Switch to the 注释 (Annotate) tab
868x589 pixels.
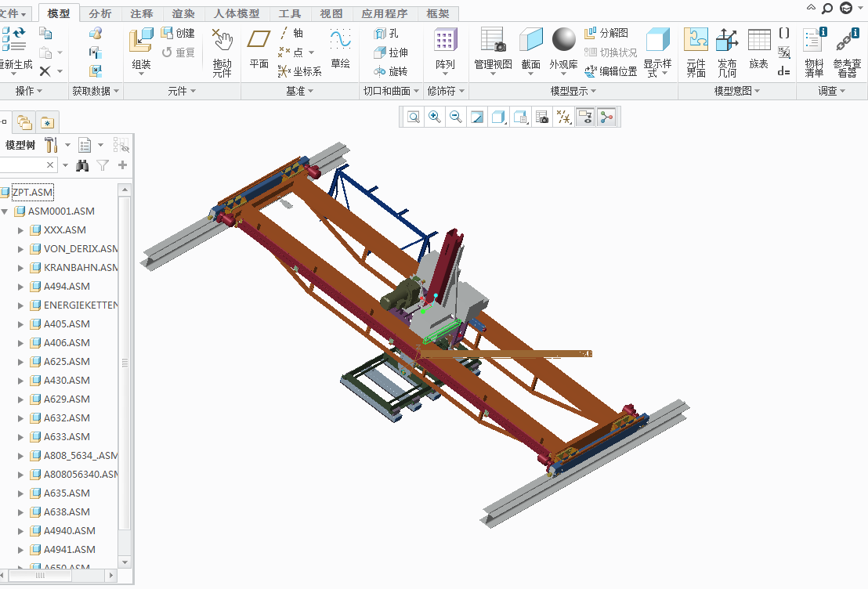142,13
